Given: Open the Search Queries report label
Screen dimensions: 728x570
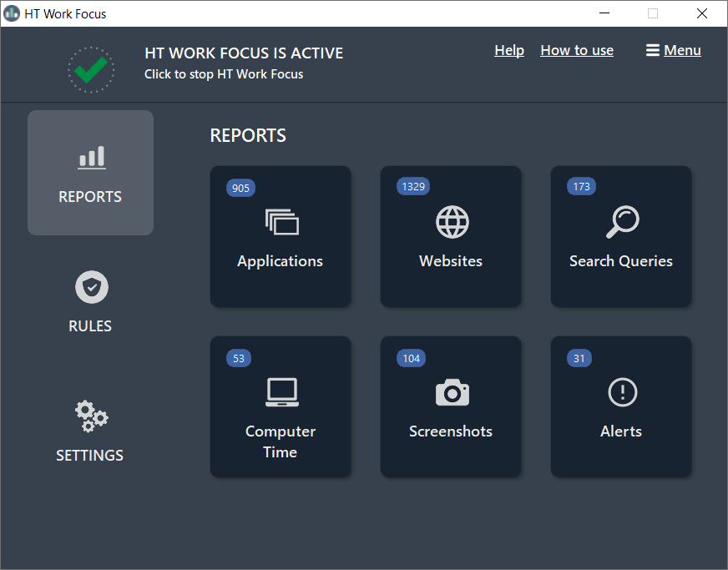Looking at the screenshot, I should pos(621,261).
